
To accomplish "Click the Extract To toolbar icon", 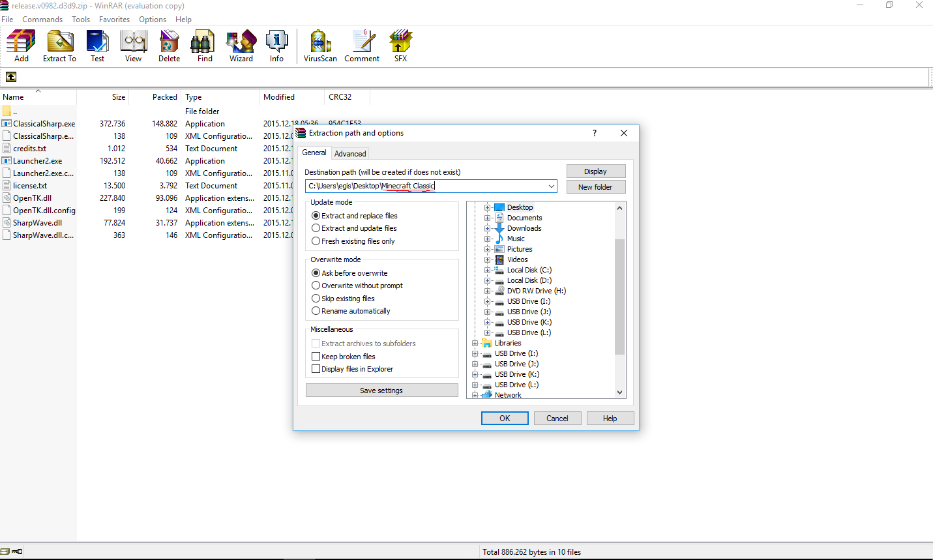I will [59, 42].
